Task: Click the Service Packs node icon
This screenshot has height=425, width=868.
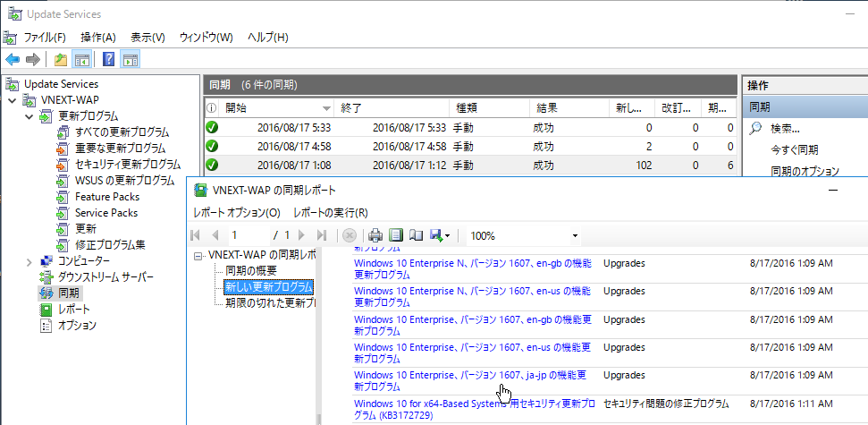Action: (x=63, y=213)
